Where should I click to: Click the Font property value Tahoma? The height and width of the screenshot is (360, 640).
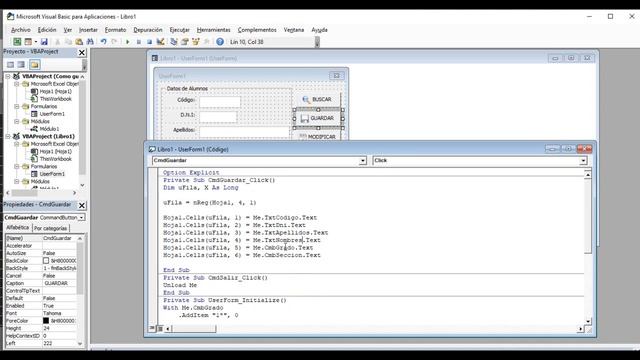[x=59, y=313]
